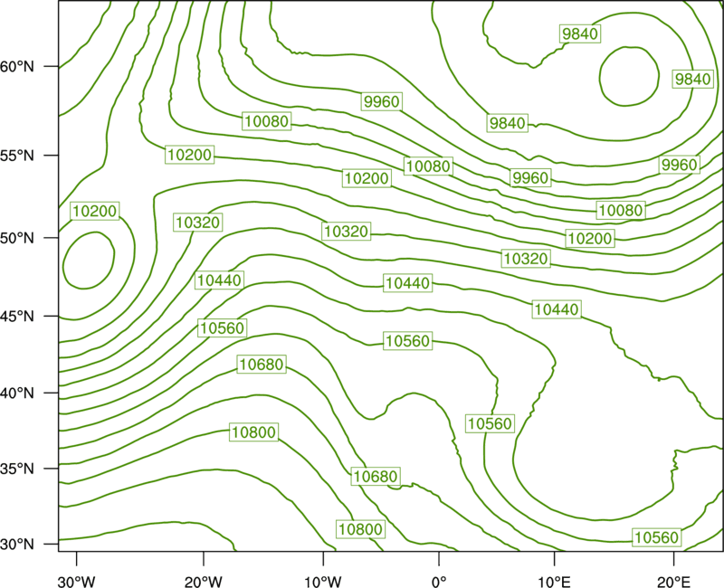The image size is (724, 588).
Task: Click the small circular closed contour line
Action: click(629, 76)
